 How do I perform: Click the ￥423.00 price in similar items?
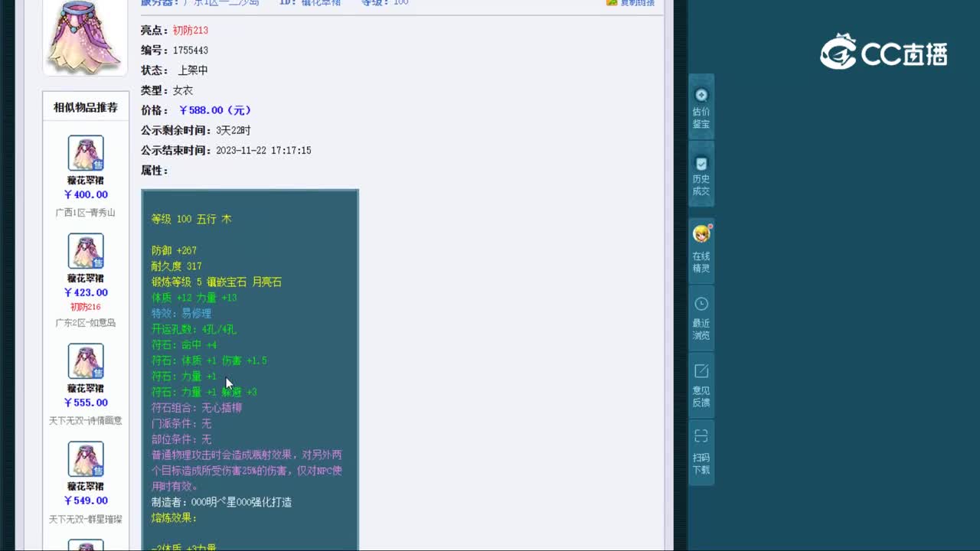(86, 292)
